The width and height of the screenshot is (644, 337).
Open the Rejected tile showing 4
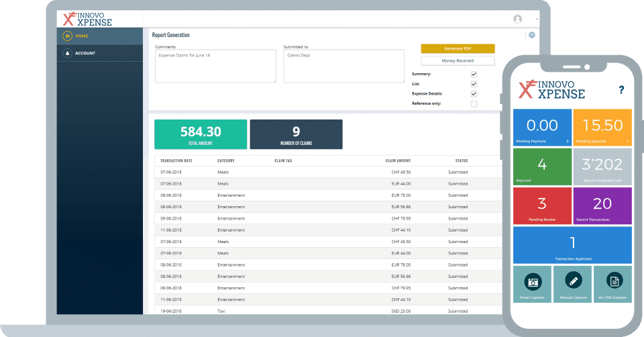tap(542, 167)
